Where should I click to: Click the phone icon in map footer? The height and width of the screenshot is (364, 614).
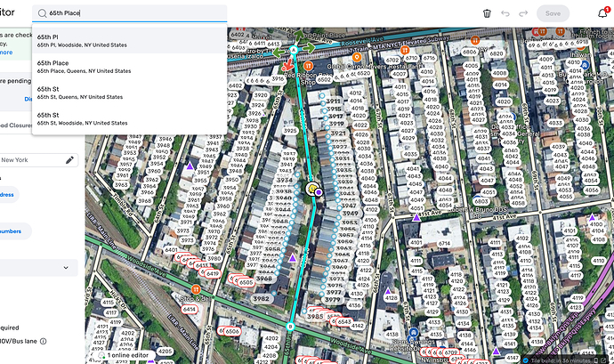coord(596,360)
